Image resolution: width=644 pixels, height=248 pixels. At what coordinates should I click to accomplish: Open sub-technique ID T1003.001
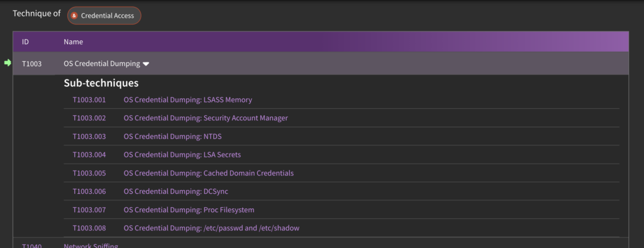click(89, 99)
